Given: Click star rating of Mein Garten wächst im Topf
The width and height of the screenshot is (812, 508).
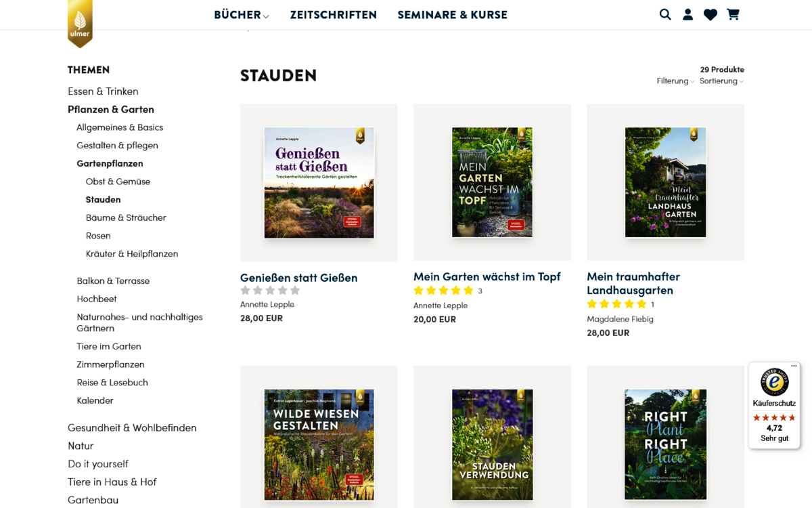Looking at the screenshot, I should click(443, 291).
